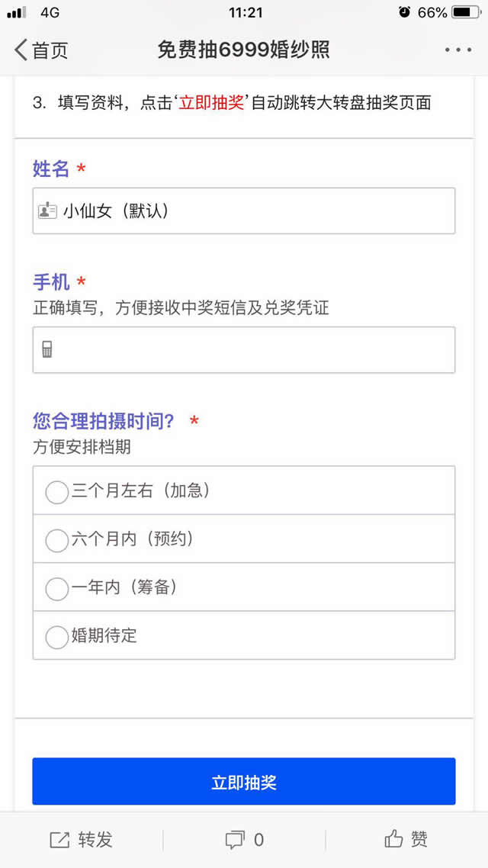
Task: Select 六个月内（预约） radio option
Action: (x=57, y=540)
